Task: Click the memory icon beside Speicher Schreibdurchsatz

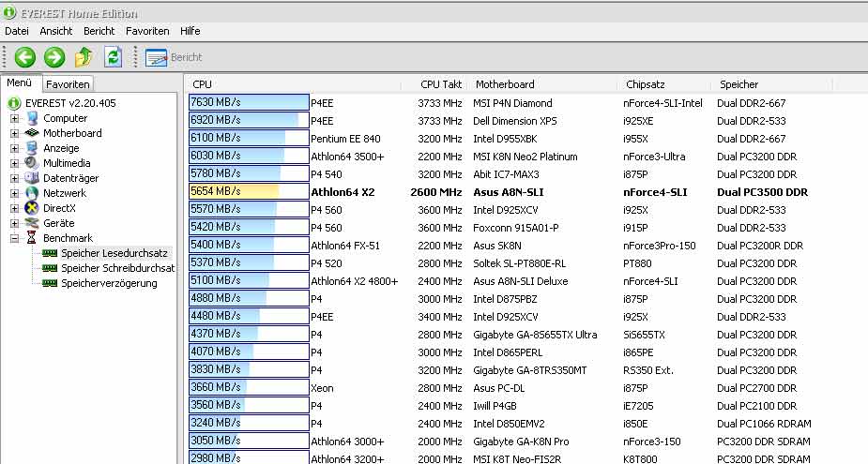Action: (50, 268)
